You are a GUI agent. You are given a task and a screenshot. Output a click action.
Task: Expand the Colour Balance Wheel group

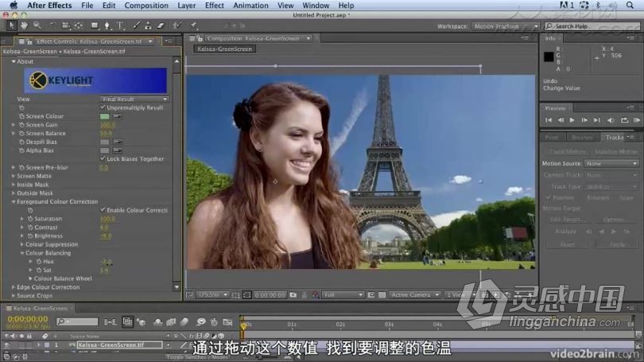click(30, 278)
